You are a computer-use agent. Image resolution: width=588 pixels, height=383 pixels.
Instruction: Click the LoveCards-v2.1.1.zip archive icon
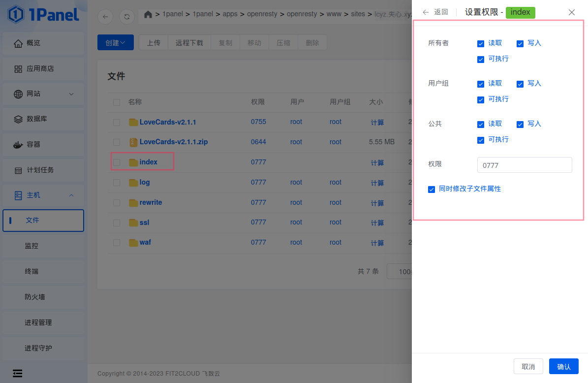[x=133, y=142]
